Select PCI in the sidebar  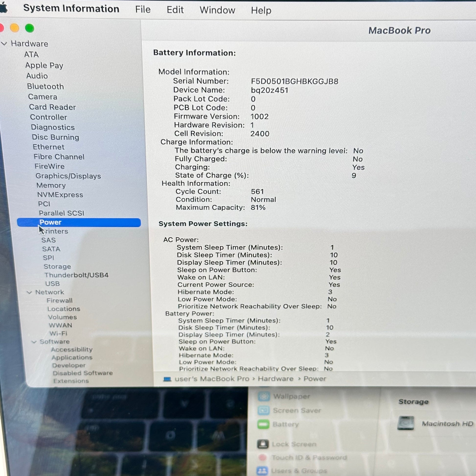pyautogui.click(x=44, y=204)
